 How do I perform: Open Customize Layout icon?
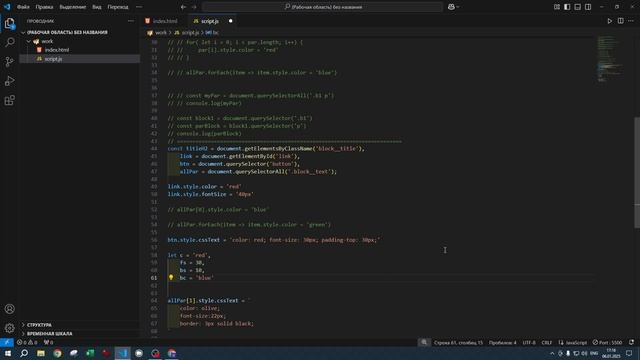point(557,7)
